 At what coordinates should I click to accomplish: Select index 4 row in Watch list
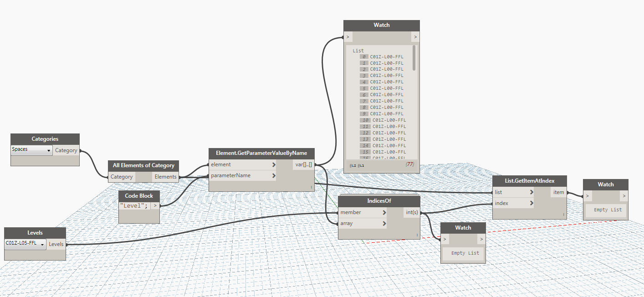click(381, 82)
